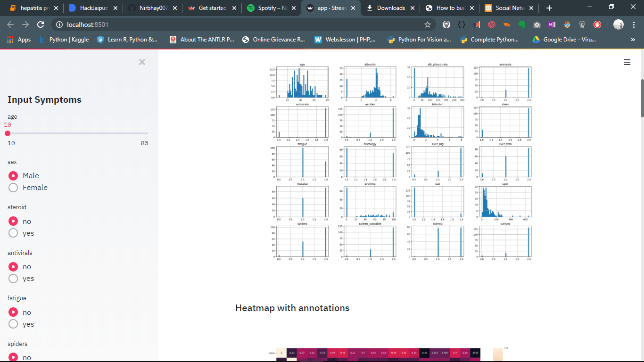Reload the page with refresh icon
This screenshot has width=644, height=362.
tap(41, 25)
